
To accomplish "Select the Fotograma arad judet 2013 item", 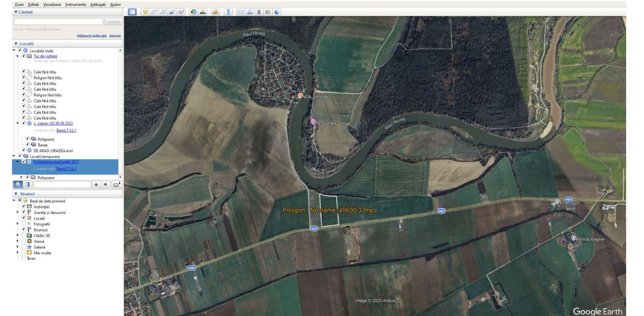I will (56, 162).
